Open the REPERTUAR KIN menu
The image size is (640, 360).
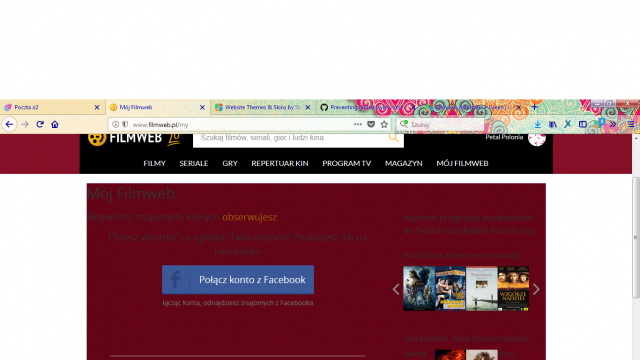(x=280, y=163)
